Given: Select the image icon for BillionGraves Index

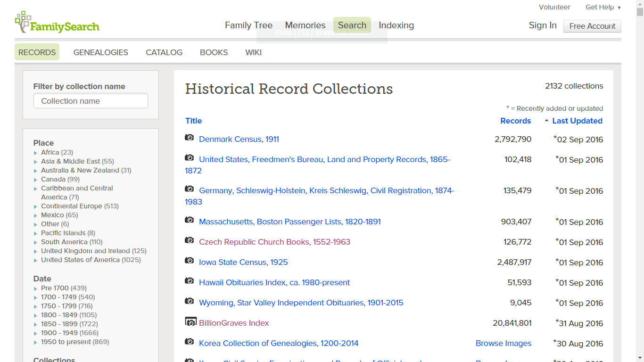Looking at the screenshot, I should pyautogui.click(x=189, y=321).
